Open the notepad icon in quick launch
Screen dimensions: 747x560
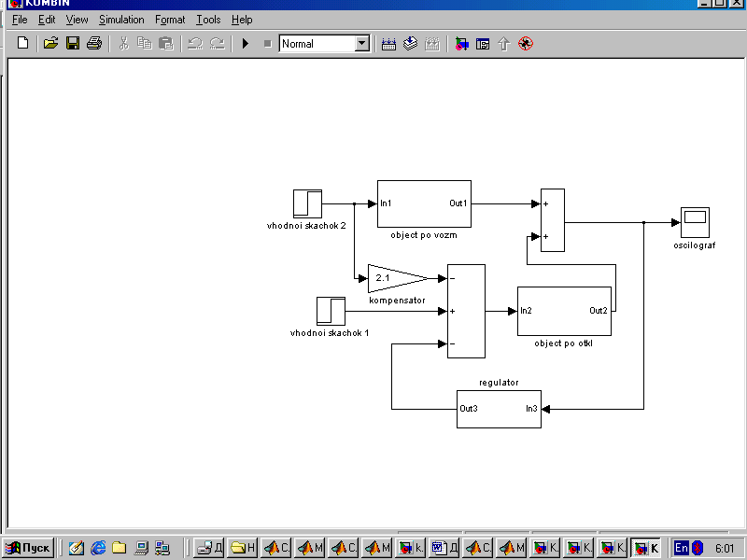coord(77,548)
